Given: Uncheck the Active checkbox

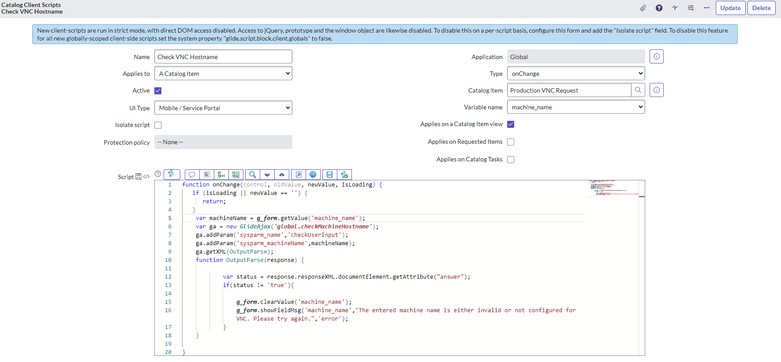Looking at the screenshot, I should click(x=158, y=91).
